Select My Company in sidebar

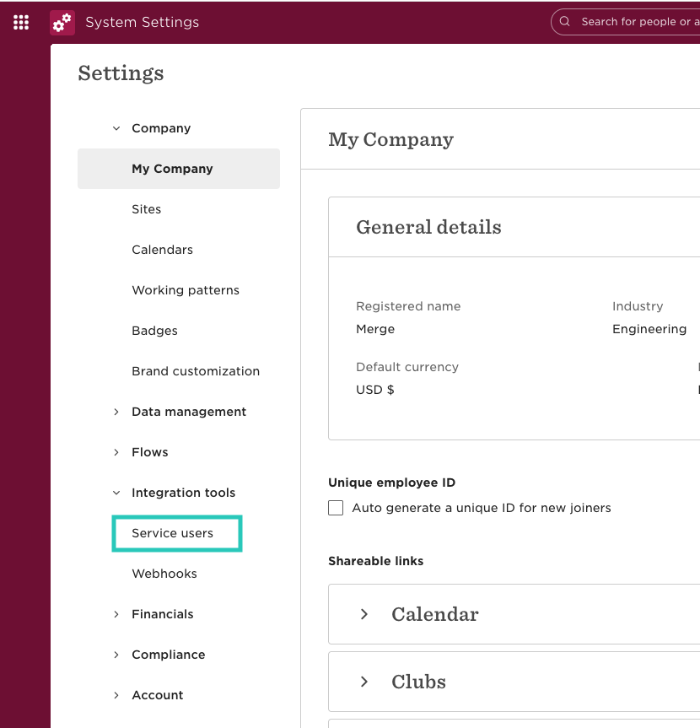[x=179, y=169]
